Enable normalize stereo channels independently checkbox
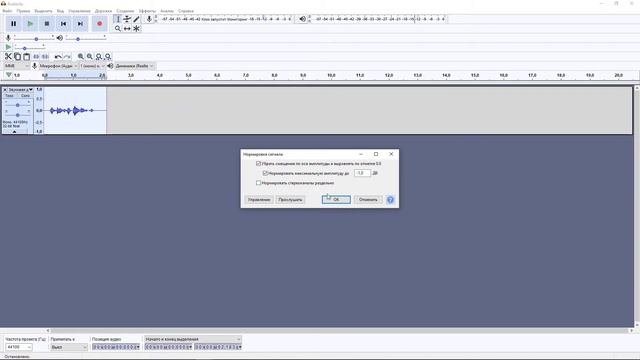640x360 pixels. pyautogui.click(x=258, y=183)
